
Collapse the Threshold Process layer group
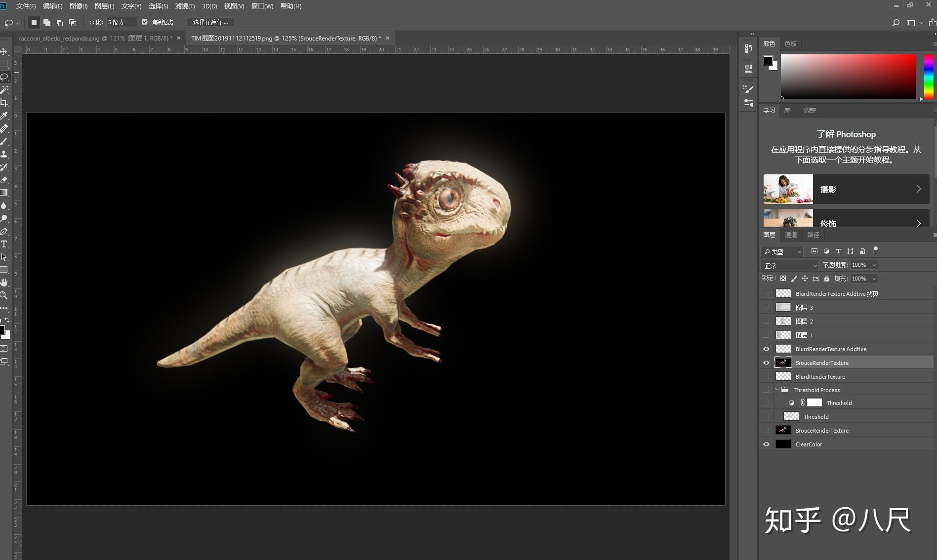777,390
